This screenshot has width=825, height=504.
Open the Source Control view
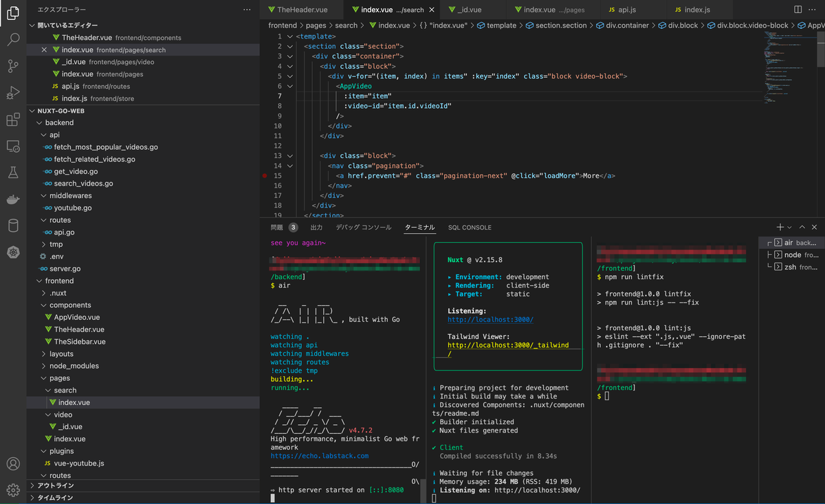coord(12,66)
